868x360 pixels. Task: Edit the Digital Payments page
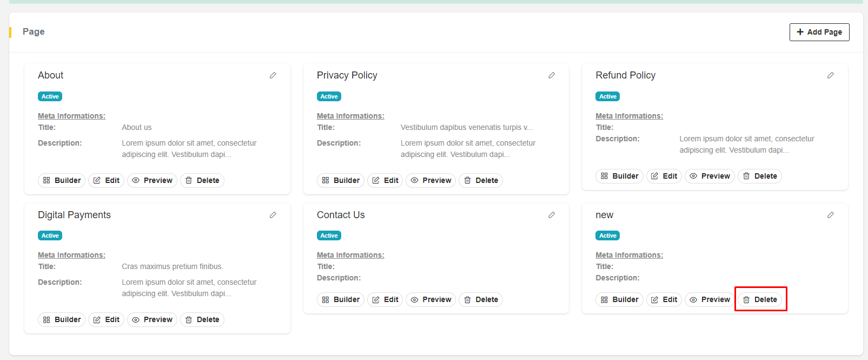[x=107, y=319]
